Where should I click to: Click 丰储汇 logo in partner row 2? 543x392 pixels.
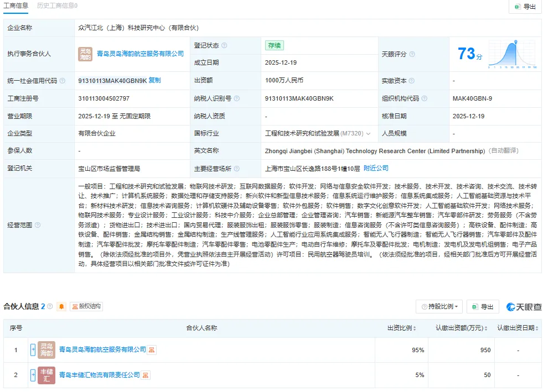46,375
